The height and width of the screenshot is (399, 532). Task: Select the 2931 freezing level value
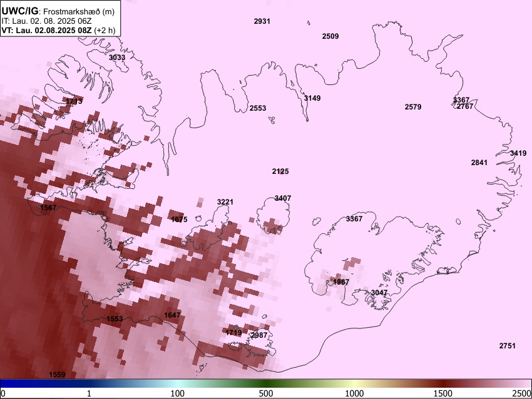(262, 21)
